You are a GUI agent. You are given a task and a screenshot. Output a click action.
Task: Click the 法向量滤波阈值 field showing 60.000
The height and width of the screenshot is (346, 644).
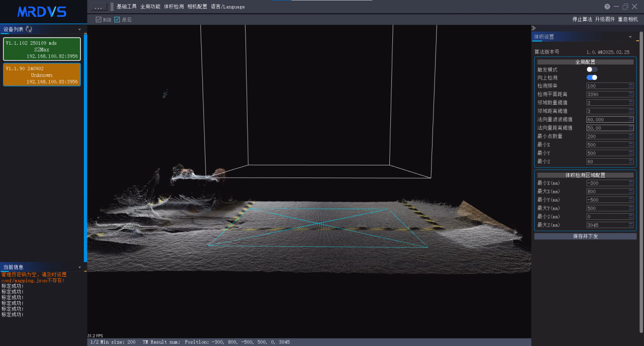[610, 120]
